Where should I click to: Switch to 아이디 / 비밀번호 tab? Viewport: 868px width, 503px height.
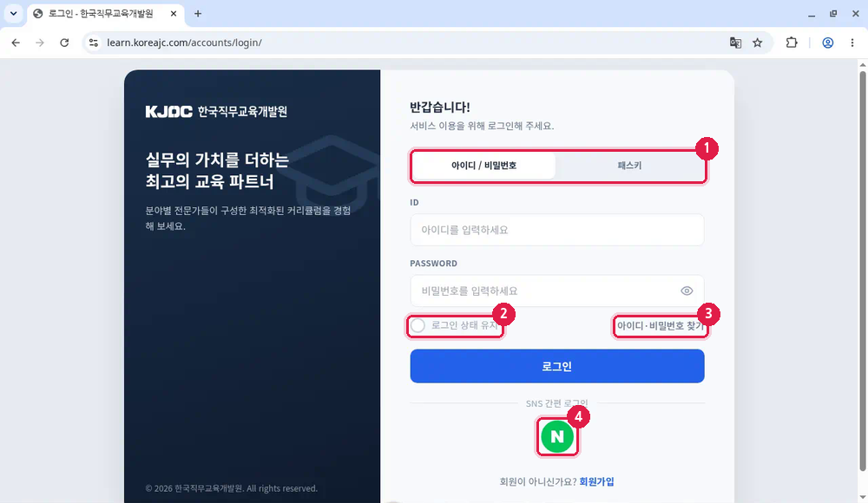coord(483,166)
